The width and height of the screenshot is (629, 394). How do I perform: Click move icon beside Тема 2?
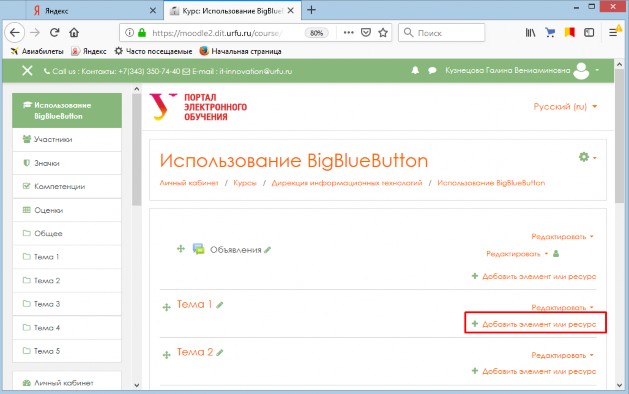(x=166, y=355)
